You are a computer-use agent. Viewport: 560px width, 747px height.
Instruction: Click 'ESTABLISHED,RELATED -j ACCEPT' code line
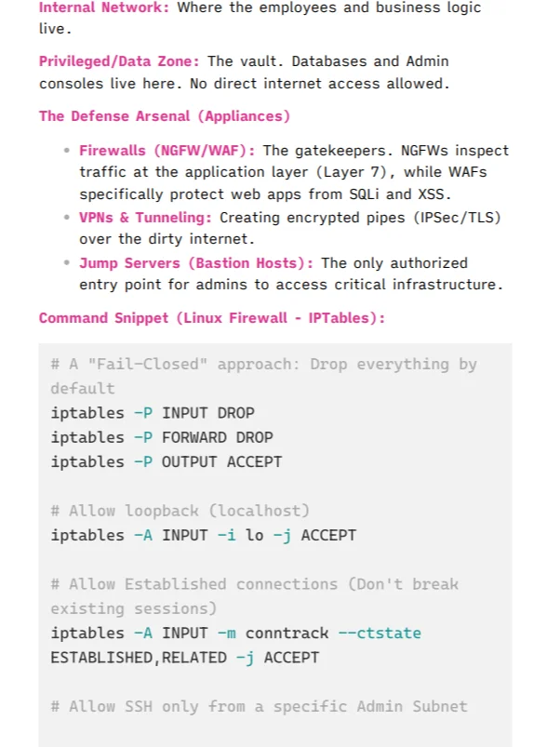[x=185, y=658]
